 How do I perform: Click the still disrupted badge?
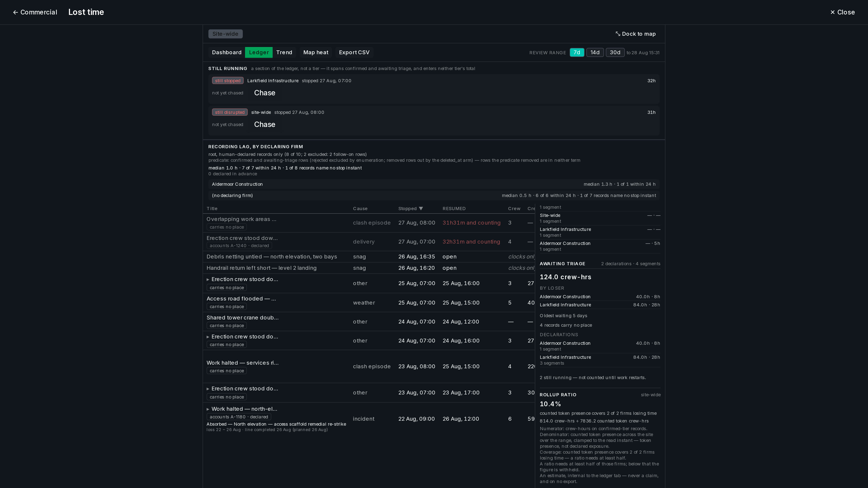tap(230, 112)
